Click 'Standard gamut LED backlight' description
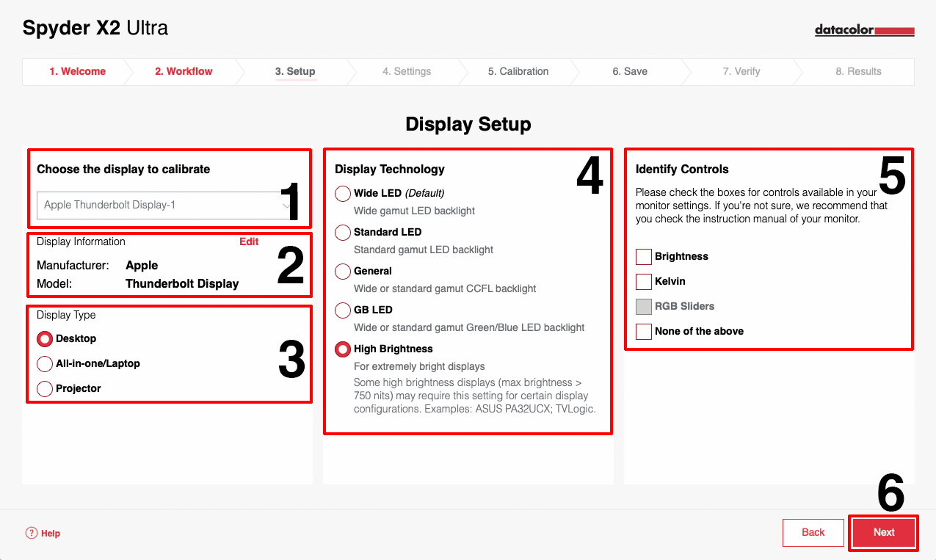 (x=424, y=250)
